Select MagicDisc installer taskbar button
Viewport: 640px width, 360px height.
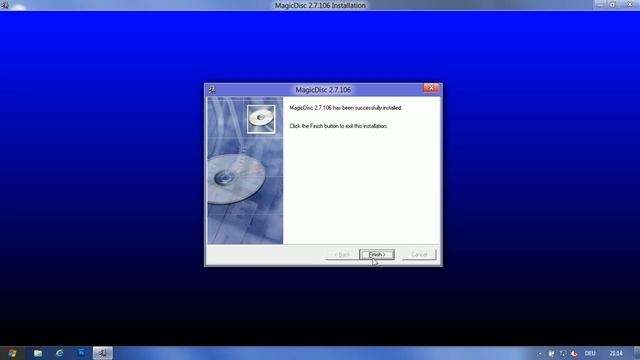(x=102, y=353)
